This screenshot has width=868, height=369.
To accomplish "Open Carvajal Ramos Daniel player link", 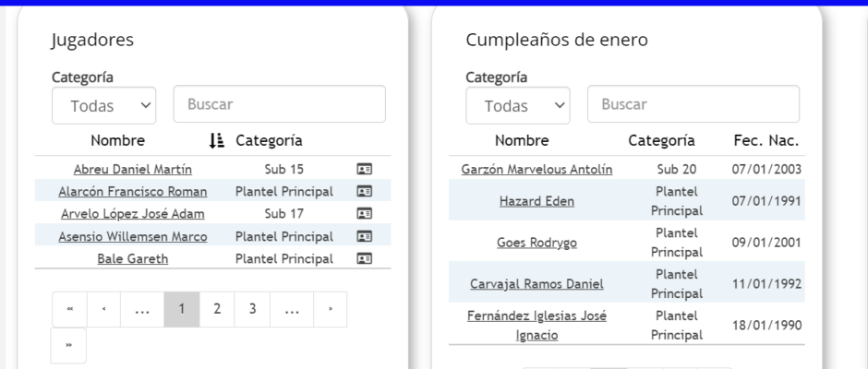I will 536,284.
